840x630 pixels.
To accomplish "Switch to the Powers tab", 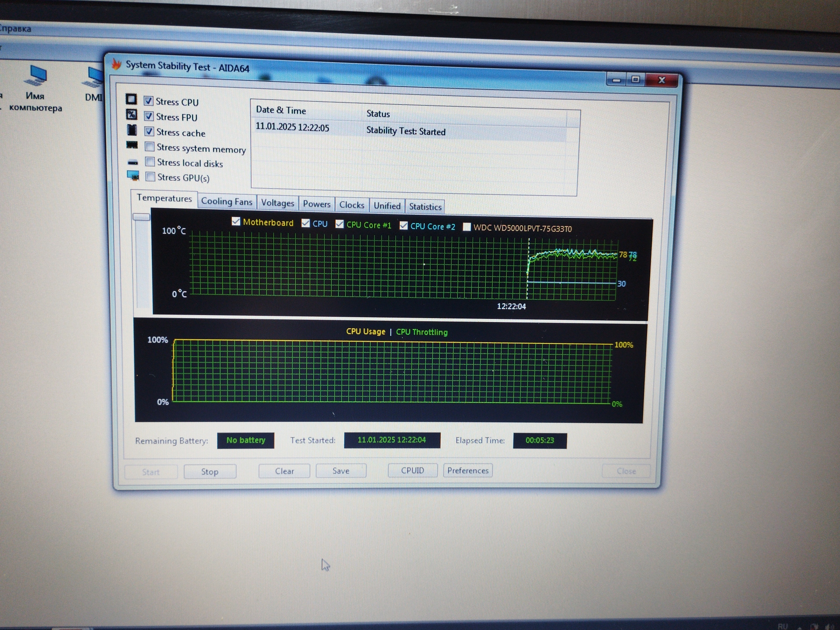I will point(316,204).
